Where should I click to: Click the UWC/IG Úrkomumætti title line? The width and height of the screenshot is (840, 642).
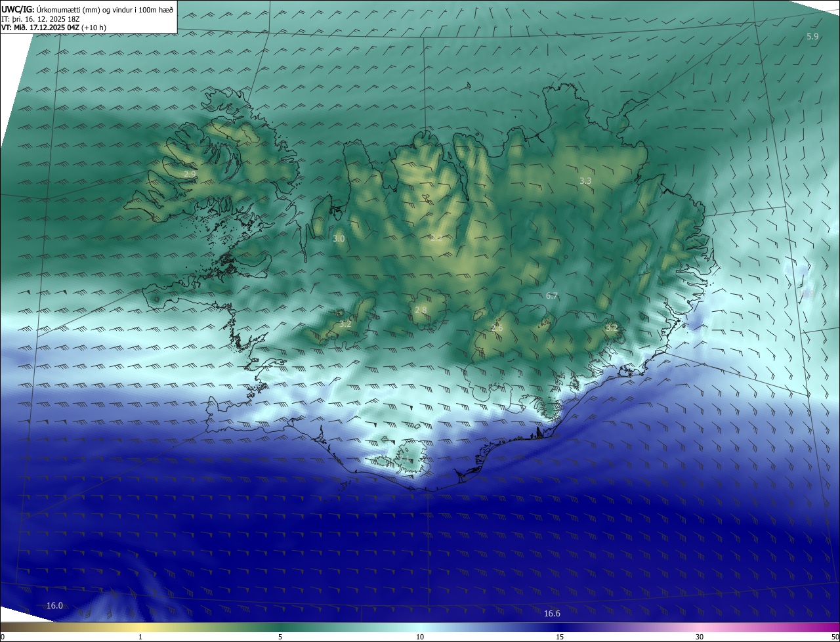point(87,9)
